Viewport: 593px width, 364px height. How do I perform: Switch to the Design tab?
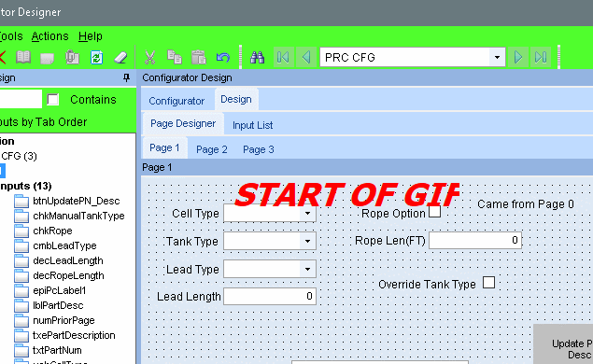[x=236, y=100]
